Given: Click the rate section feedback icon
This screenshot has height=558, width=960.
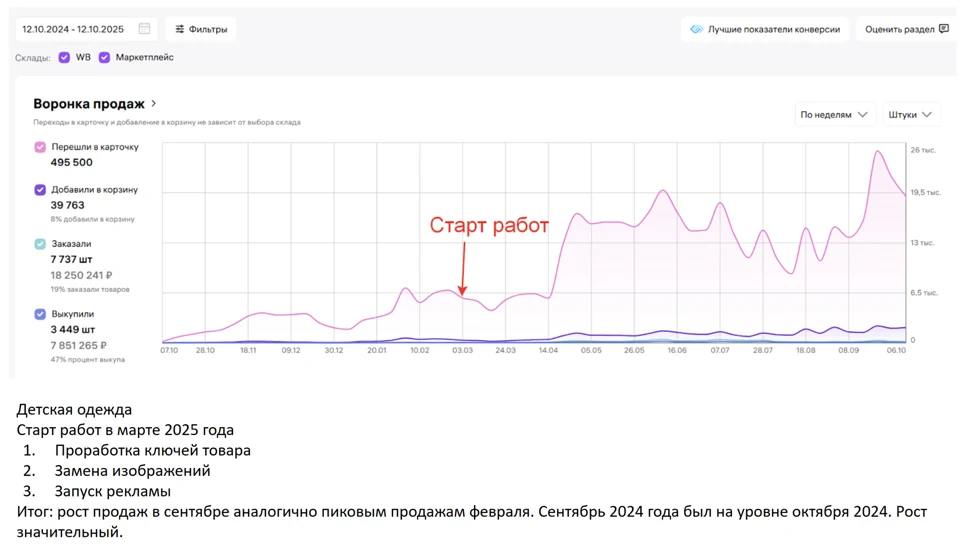Looking at the screenshot, I should click(x=944, y=29).
